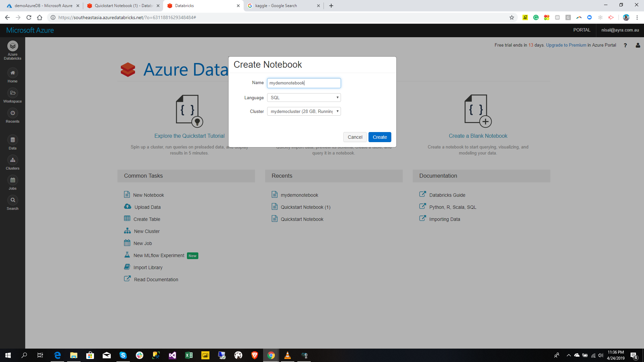Open VLC from the taskbar
Image resolution: width=644 pixels, height=362 pixels.
(288, 355)
